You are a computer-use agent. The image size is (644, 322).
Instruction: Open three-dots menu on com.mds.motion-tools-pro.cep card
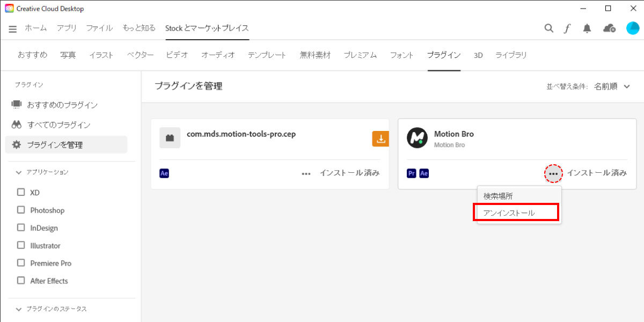click(306, 173)
